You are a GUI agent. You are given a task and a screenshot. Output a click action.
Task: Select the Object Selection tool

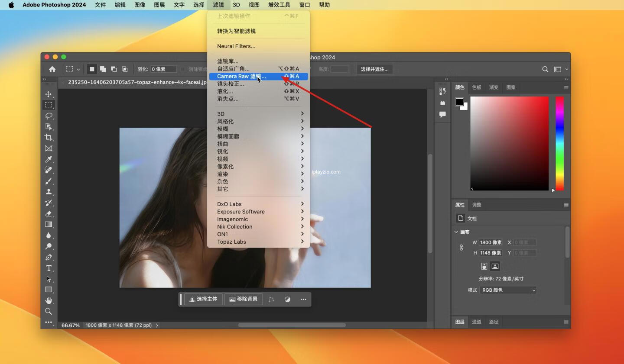[x=49, y=127]
